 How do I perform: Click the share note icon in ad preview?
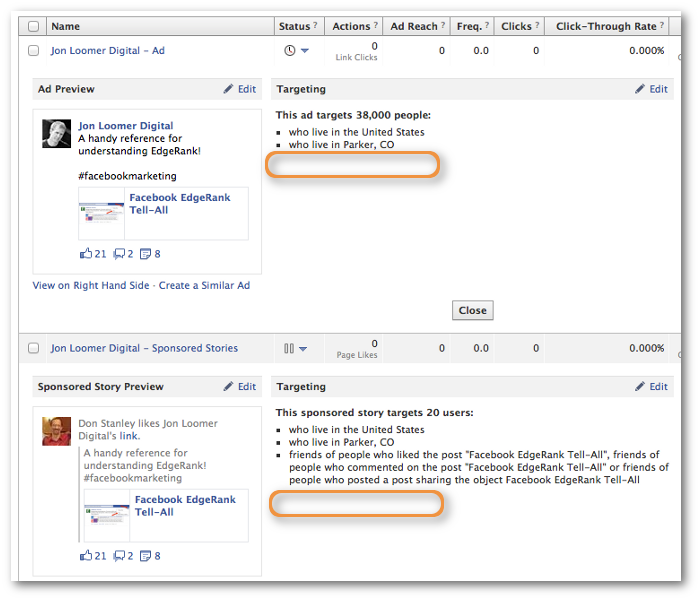146,254
